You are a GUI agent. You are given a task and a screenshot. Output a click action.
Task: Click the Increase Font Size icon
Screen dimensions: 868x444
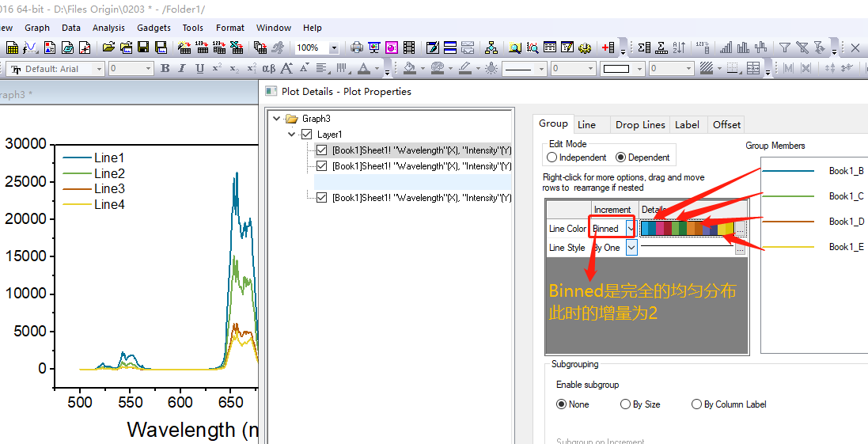[286, 69]
